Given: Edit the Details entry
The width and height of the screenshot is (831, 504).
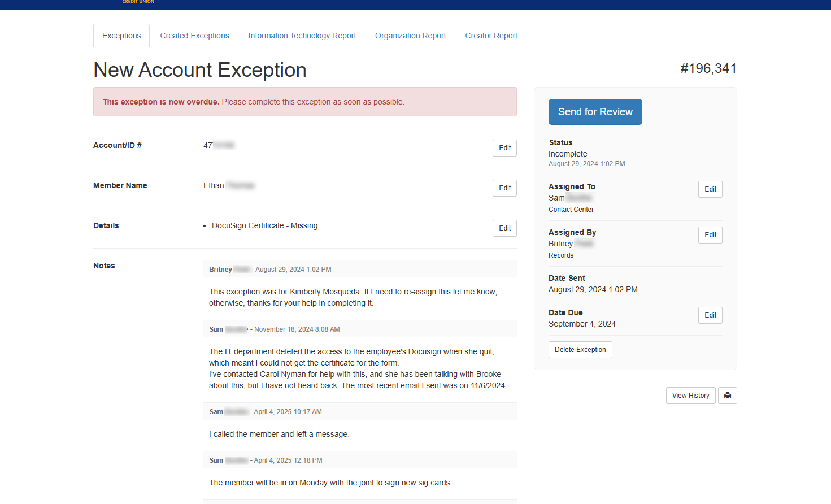Looking at the screenshot, I should pyautogui.click(x=504, y=228).
